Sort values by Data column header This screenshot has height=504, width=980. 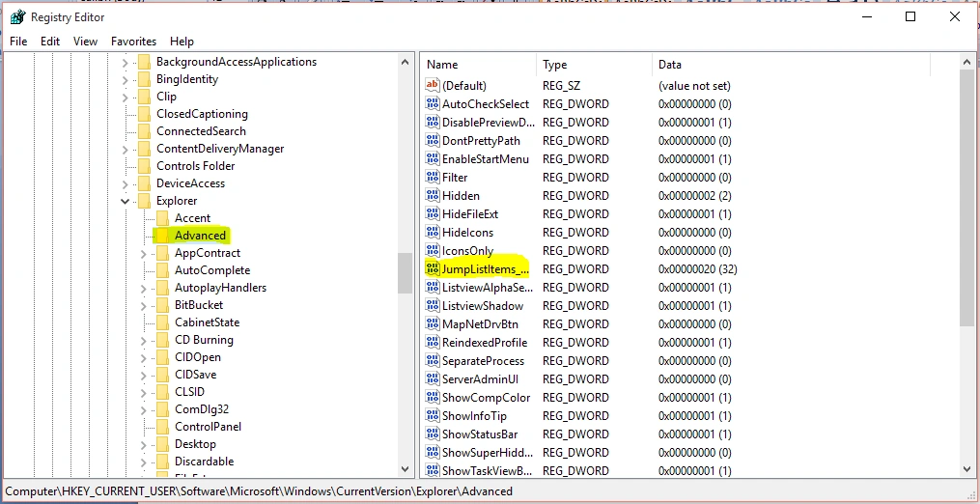pos(792,65)
